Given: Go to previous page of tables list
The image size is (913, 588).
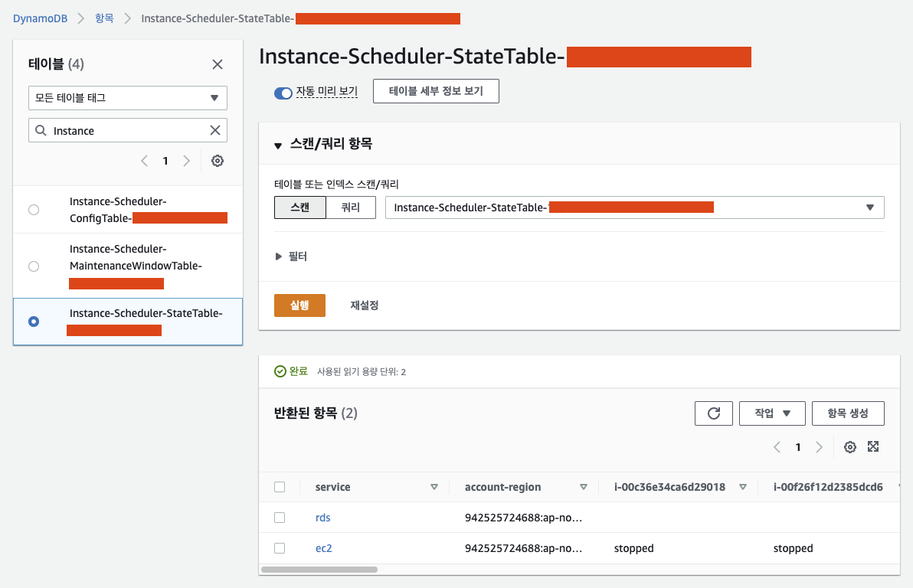Looking at the screenshot, I should (145, 161).
